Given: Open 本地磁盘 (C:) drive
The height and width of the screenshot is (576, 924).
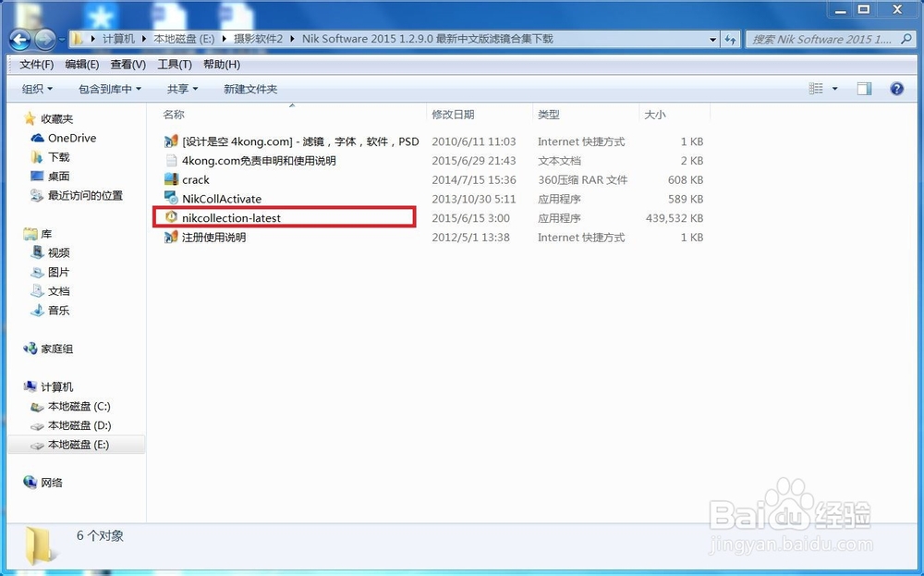Looking at the screenshot, I should (79, 406).
